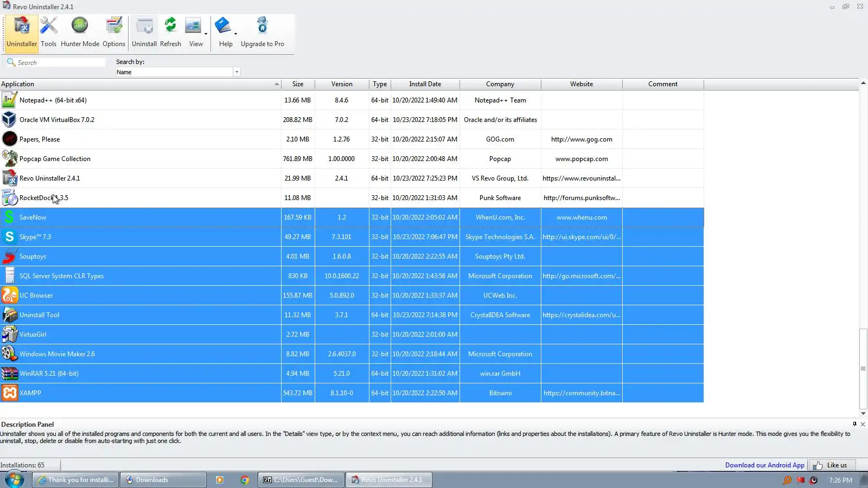The image size is (868, 488).
Task: Open the Search by Name dropdown
Action: coord(237,72)
